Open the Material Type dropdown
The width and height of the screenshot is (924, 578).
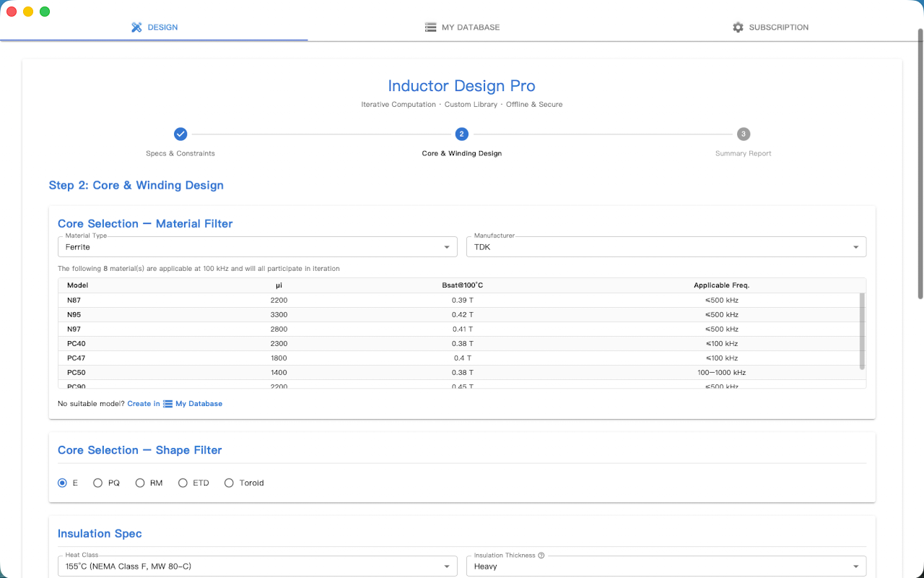tap(258, 247)
